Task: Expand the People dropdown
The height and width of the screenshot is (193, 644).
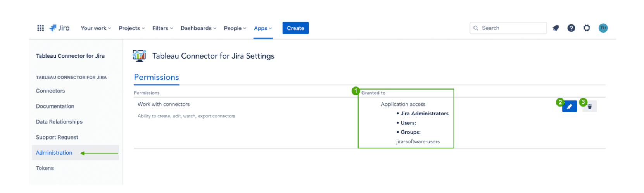Action: (235, 28)
